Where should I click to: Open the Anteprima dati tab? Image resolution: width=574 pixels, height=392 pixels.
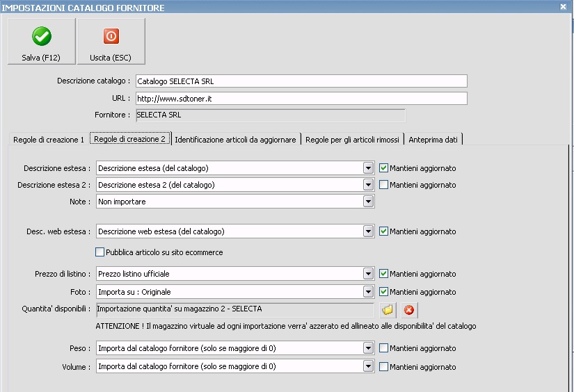point(433,139)
